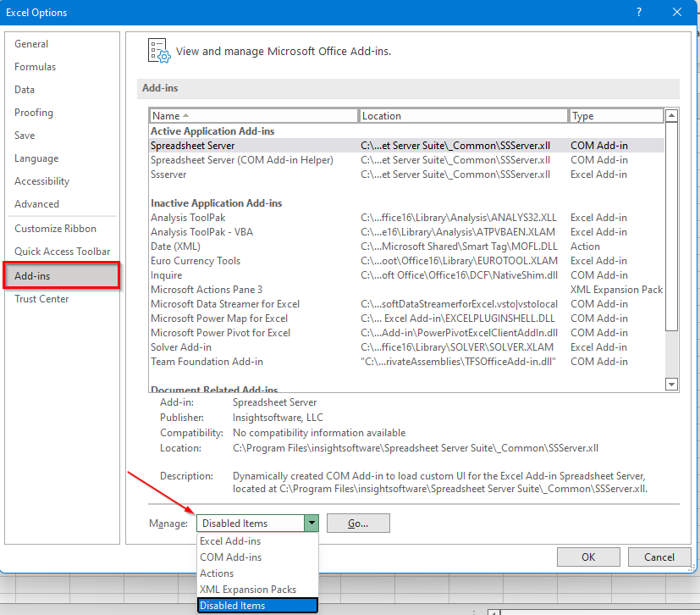Select Solver Add-in in the list

[181, 347]
